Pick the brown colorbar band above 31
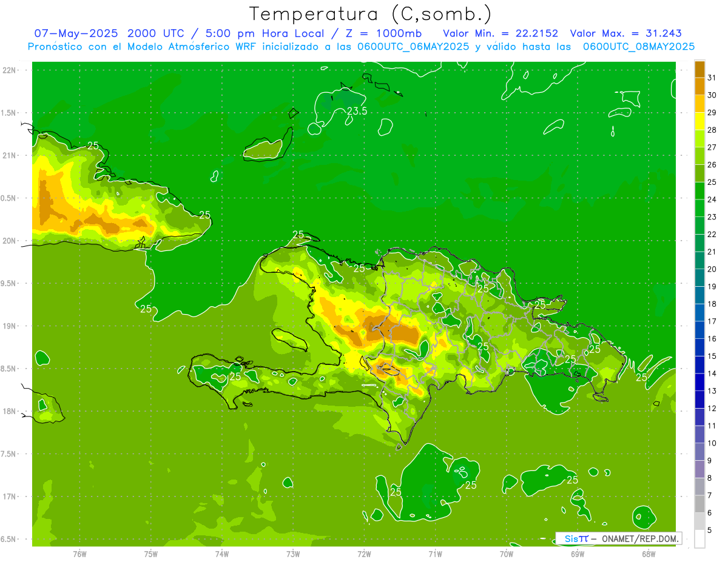 click(x=699, y=69)
